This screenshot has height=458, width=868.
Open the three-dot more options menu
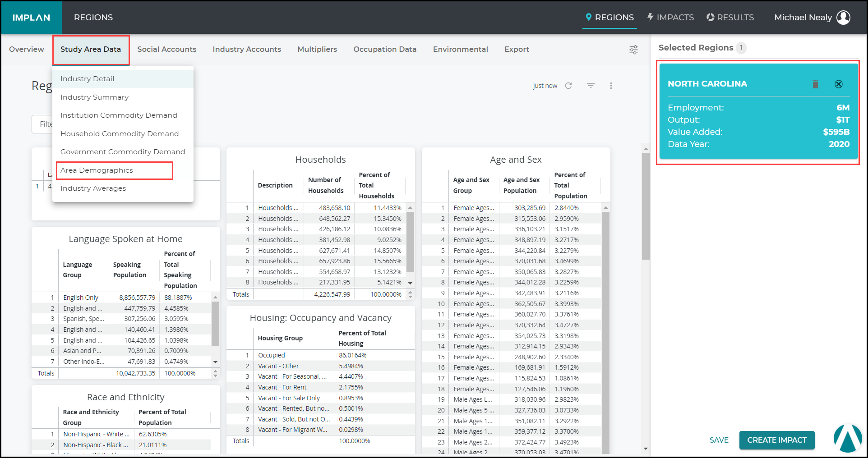tap(611, 86)
